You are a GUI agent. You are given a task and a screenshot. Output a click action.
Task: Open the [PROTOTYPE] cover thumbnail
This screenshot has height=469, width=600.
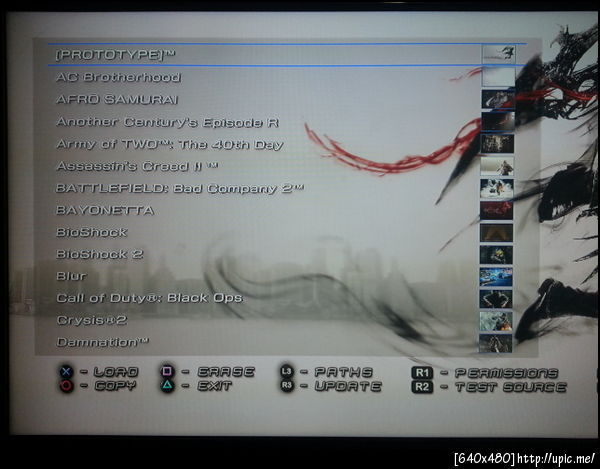click(498, 54)
